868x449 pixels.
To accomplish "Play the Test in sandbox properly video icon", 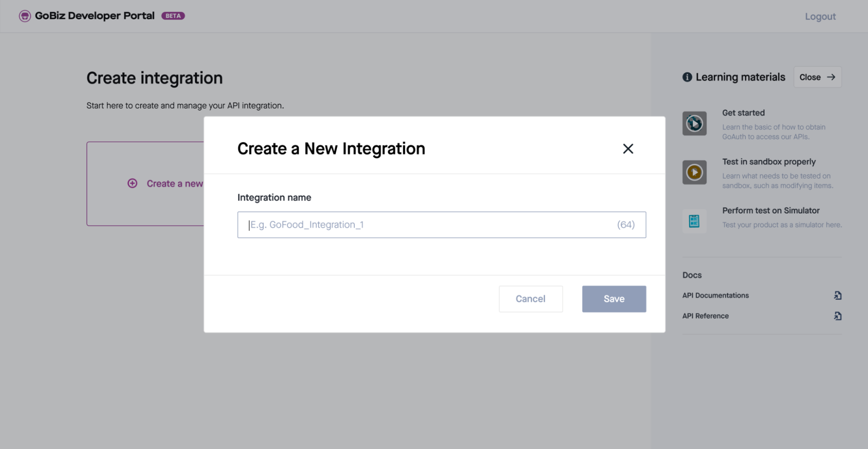I will tap(694, 172).
